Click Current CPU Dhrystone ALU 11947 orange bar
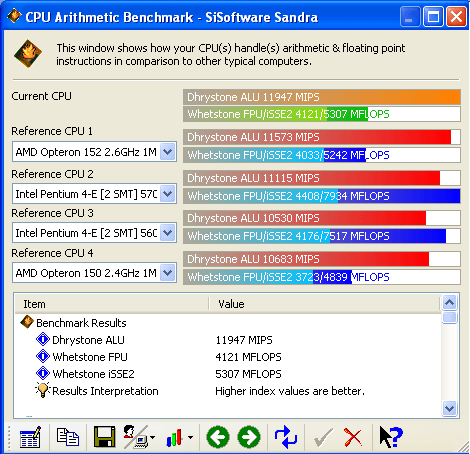This screenshot has width=470, height=454. point(322,97)
